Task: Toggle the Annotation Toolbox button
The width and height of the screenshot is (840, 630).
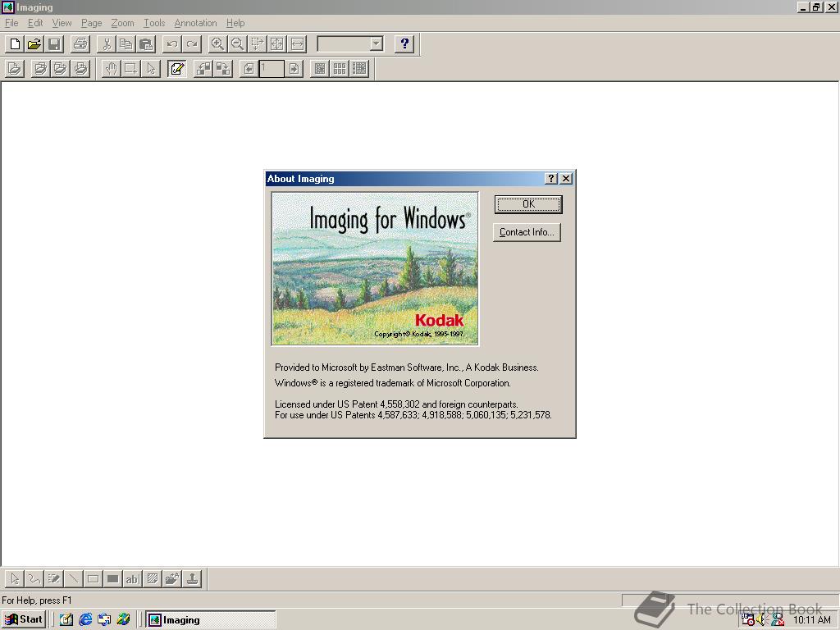Action: (x=177, y=69)
